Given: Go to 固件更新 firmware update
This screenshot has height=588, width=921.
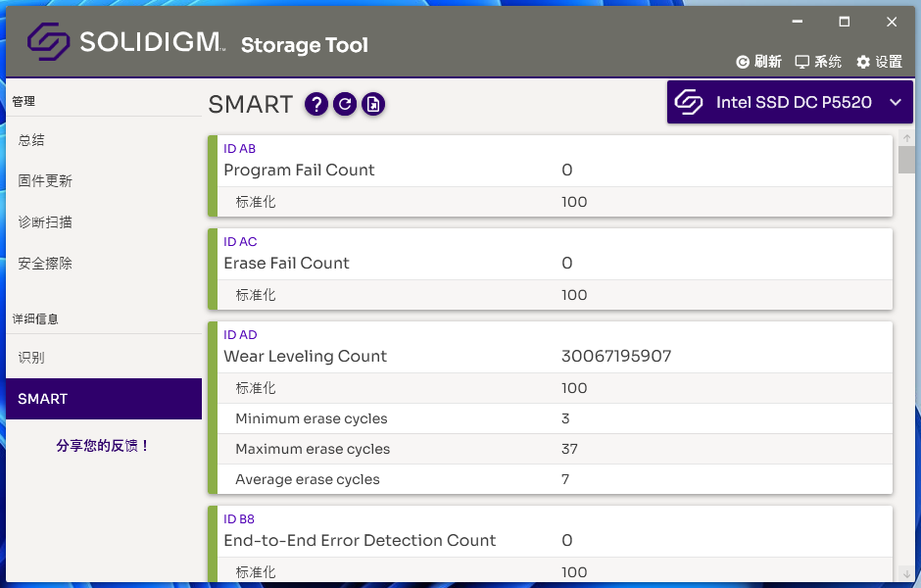Looking at the screenshot, I should coord(45,181).
